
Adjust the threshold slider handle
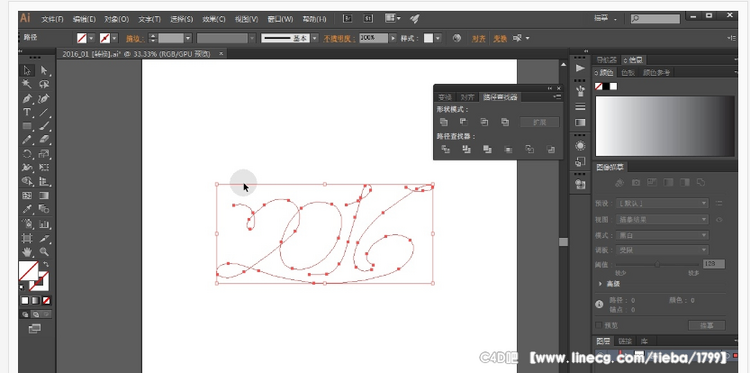[x=658, y=264]
